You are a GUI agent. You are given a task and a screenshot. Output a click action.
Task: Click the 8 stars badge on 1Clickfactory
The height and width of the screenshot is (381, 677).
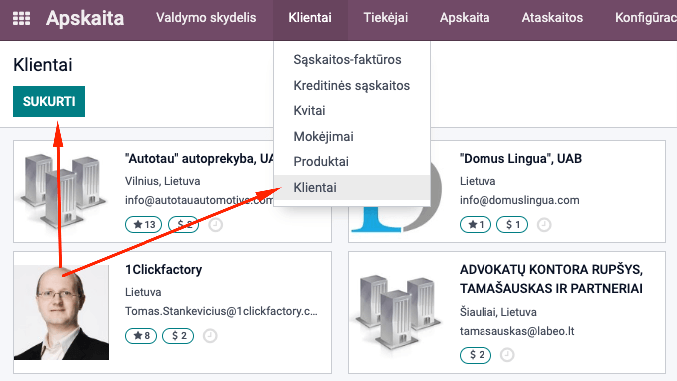(x=141, y=336)
